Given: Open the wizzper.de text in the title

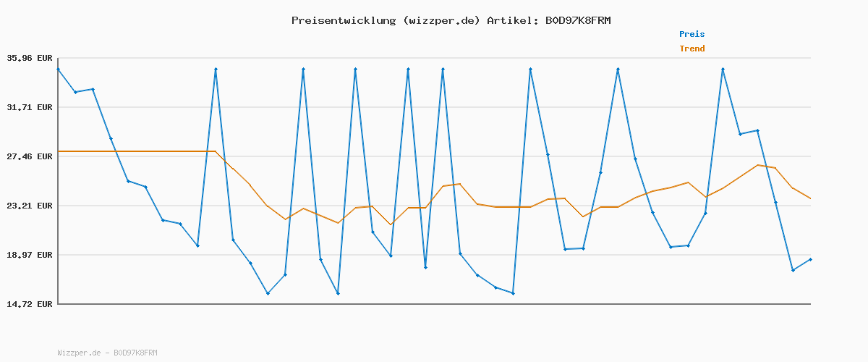Looking at the screenshot, I should [x=441, y=20].
